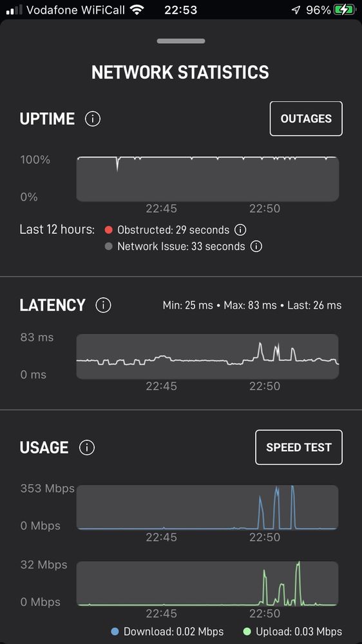Tap the red Obstructed legend dot

(x=108, y=229)
